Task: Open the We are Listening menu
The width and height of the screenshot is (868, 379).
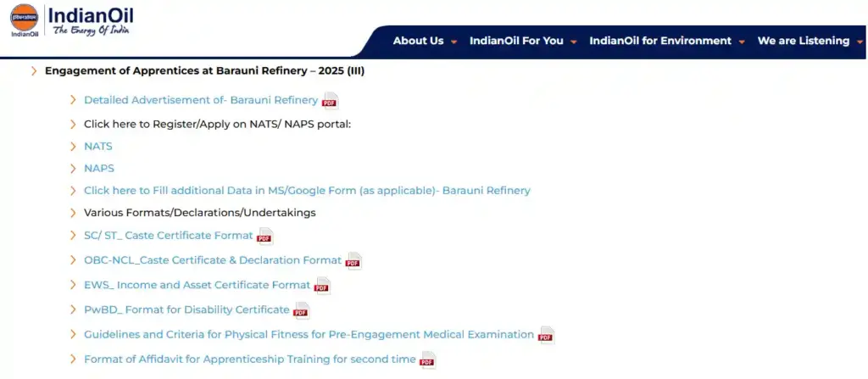Action: [803, 41]
